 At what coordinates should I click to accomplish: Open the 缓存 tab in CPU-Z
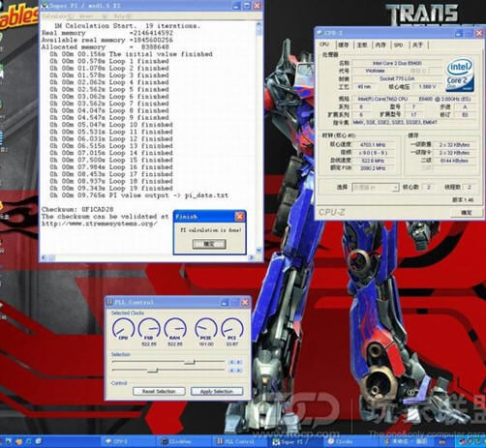344,45
